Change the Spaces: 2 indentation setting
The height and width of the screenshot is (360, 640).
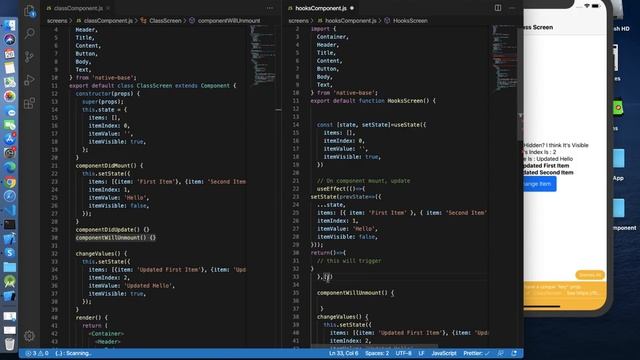point(377,353)
